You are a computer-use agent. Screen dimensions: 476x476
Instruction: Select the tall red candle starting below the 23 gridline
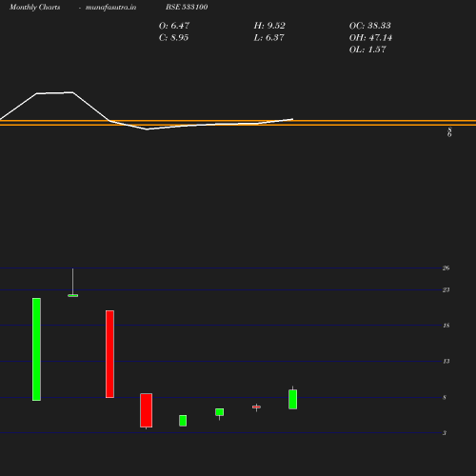pos(109,354)
